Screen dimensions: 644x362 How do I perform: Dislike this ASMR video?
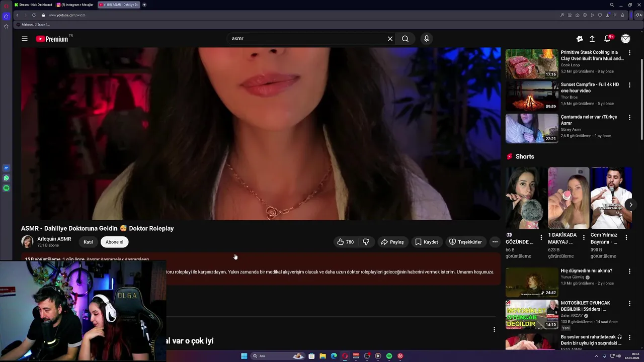click(x=366, y=242)
